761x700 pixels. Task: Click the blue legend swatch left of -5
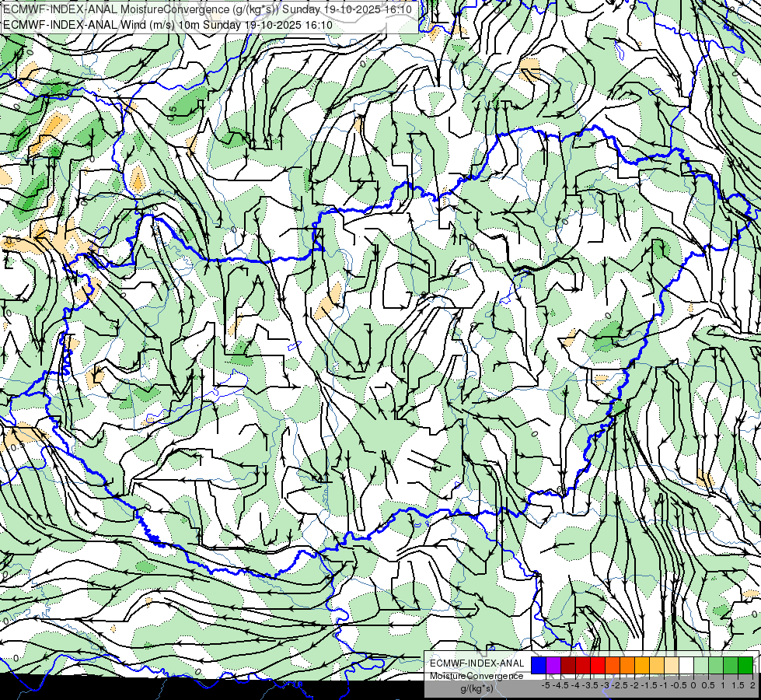pos(539,665)
